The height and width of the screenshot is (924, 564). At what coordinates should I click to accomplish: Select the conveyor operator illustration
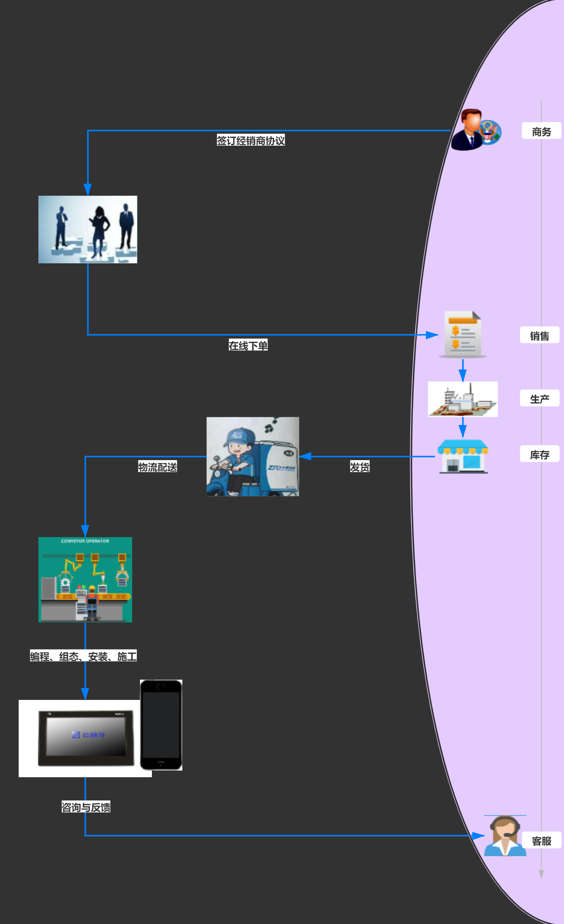(85, 579)
